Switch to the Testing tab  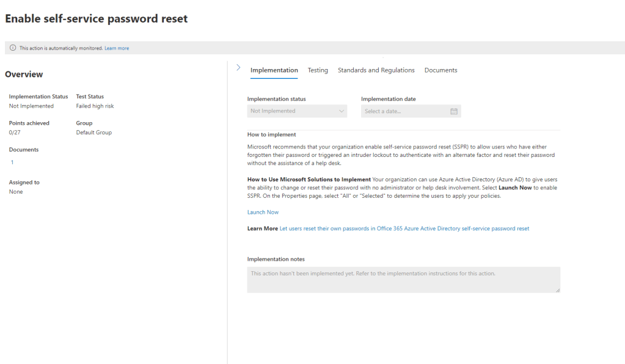point(318,70)
